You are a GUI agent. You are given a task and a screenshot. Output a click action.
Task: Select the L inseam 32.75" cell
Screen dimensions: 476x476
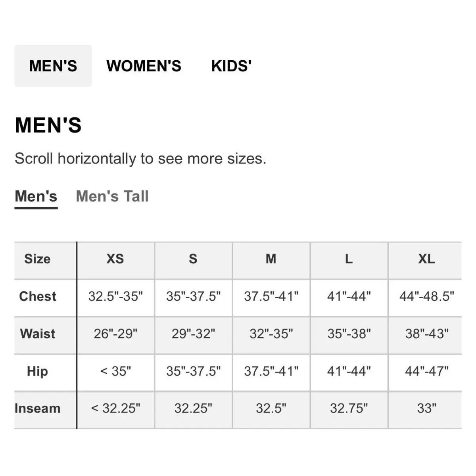[349, 409]
